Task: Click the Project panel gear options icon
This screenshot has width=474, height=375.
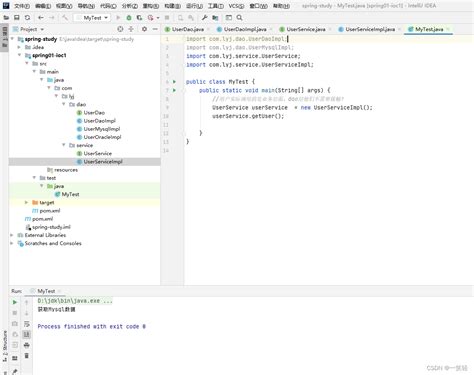Action: point(144,29)
